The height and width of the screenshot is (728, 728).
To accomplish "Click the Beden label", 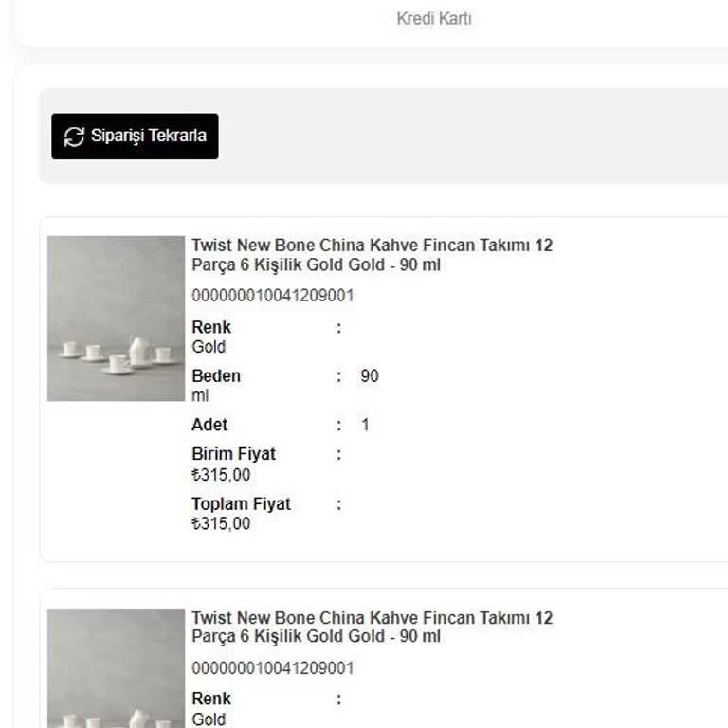I will tap(216, 376).
